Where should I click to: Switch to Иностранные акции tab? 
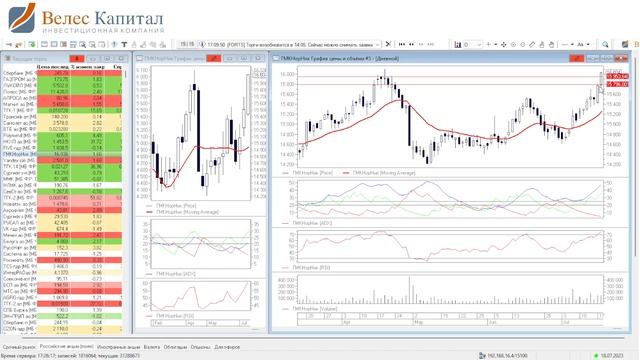pyautogui.click(x=118, y=347)
